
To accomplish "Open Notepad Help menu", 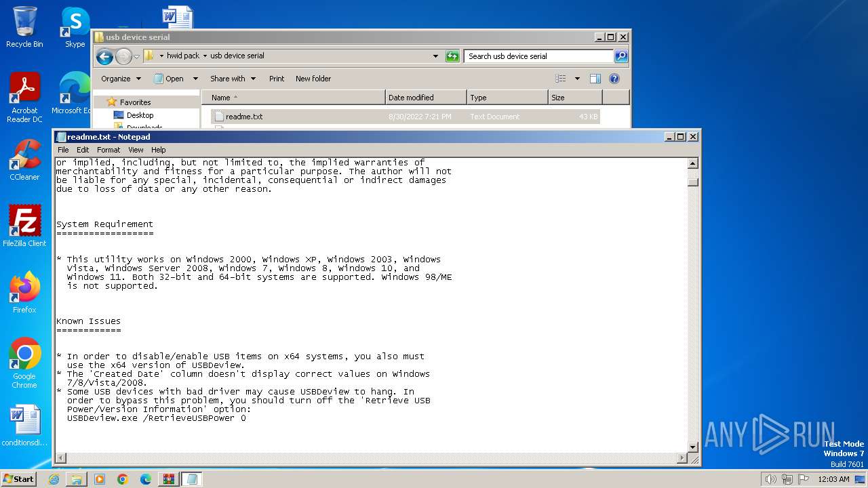I will [158, 150].
